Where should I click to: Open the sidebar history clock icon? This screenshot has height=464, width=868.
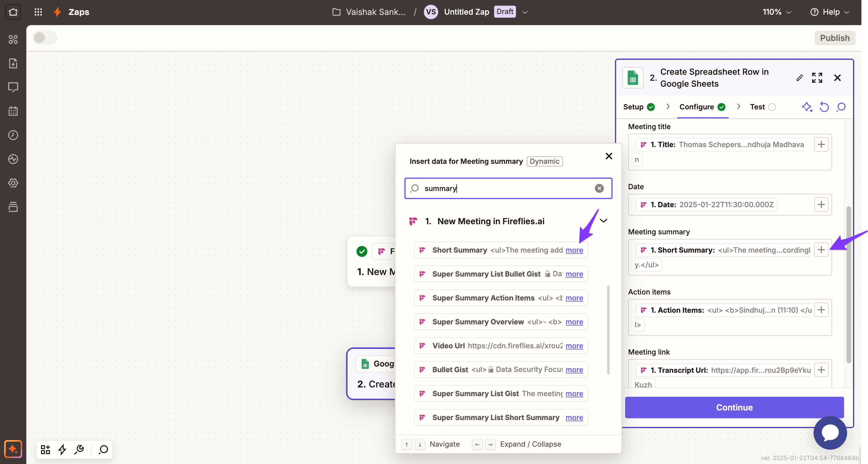[13, 135]
